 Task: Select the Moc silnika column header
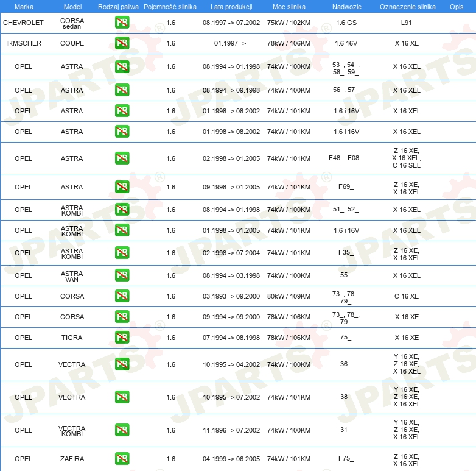coord(289,6)
